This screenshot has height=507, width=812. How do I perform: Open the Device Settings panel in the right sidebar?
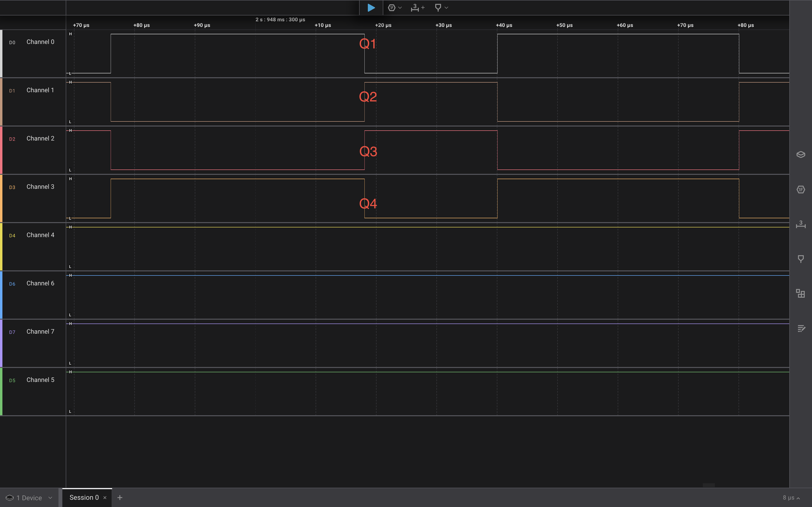click(801, 155)
